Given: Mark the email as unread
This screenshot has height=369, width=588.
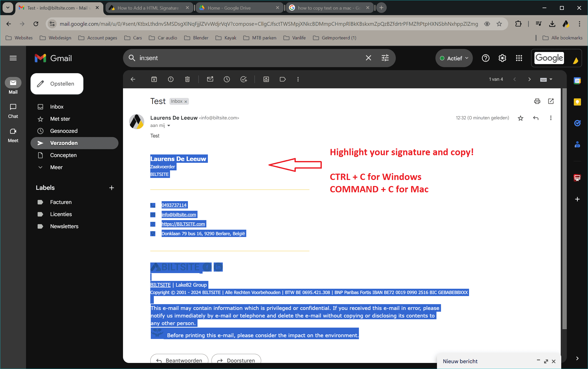Looking at the screenshot, I should [210, 79].
